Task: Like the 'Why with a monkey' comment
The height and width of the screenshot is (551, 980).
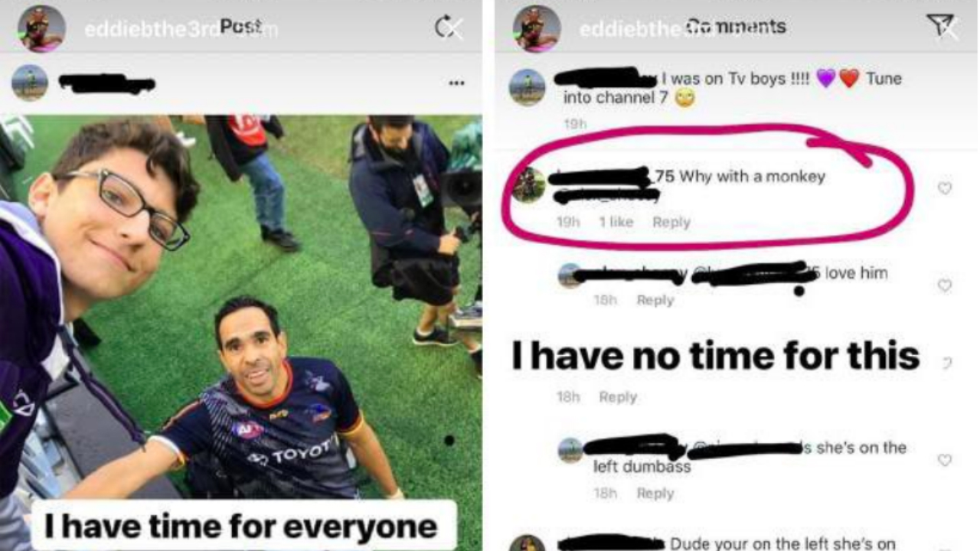Action: [945, 187]
